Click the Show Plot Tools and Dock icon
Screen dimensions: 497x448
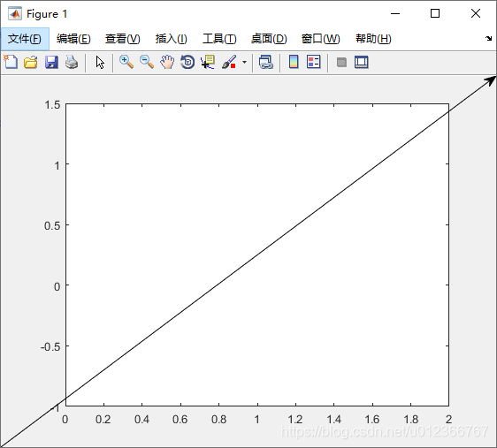coord(362,62)
